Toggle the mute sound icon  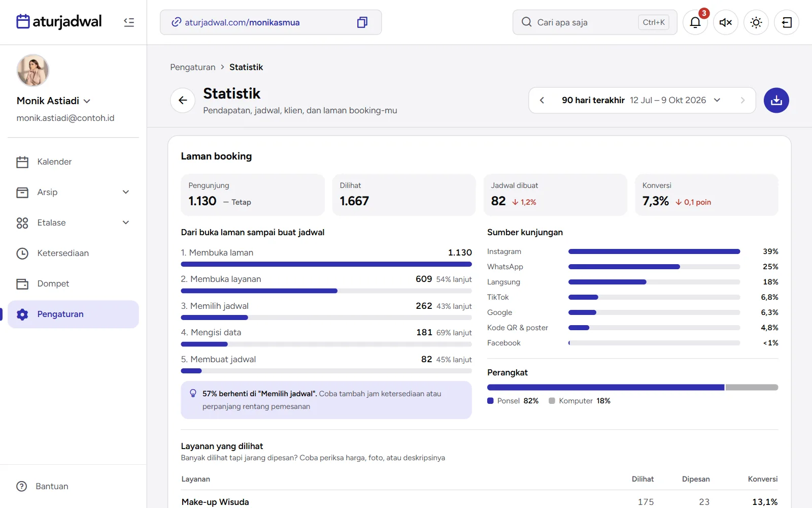[x=726, y=22]
